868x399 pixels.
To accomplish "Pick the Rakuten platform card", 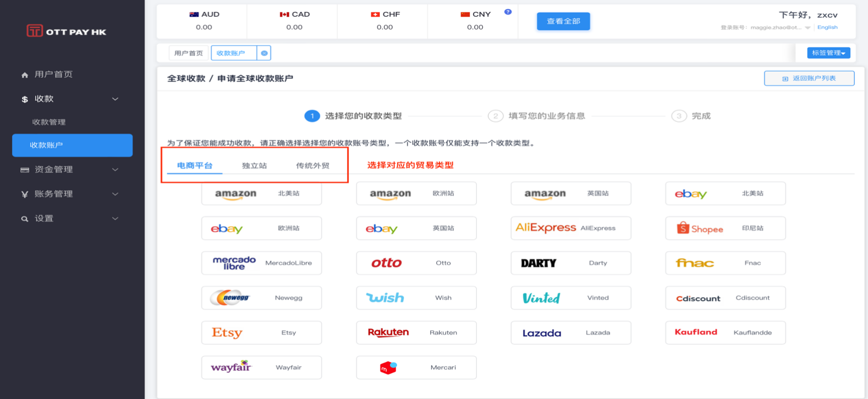I will point(416,332).
